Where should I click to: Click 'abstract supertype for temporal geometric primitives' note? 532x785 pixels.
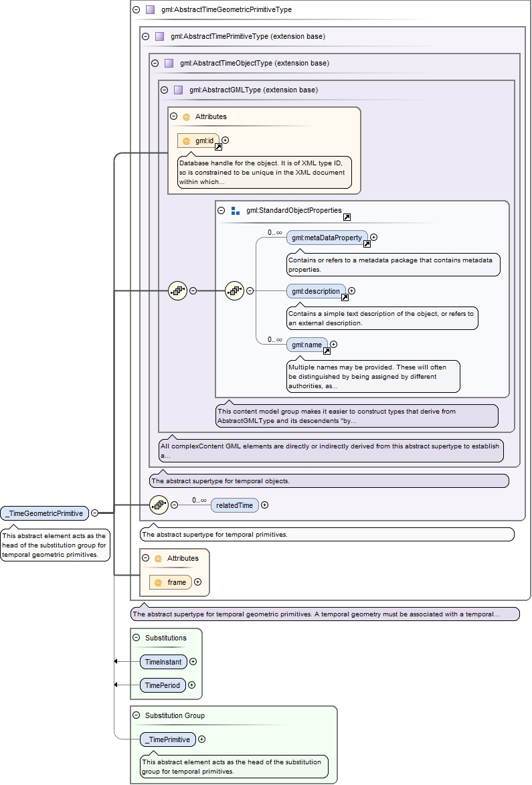coord(325,614)
